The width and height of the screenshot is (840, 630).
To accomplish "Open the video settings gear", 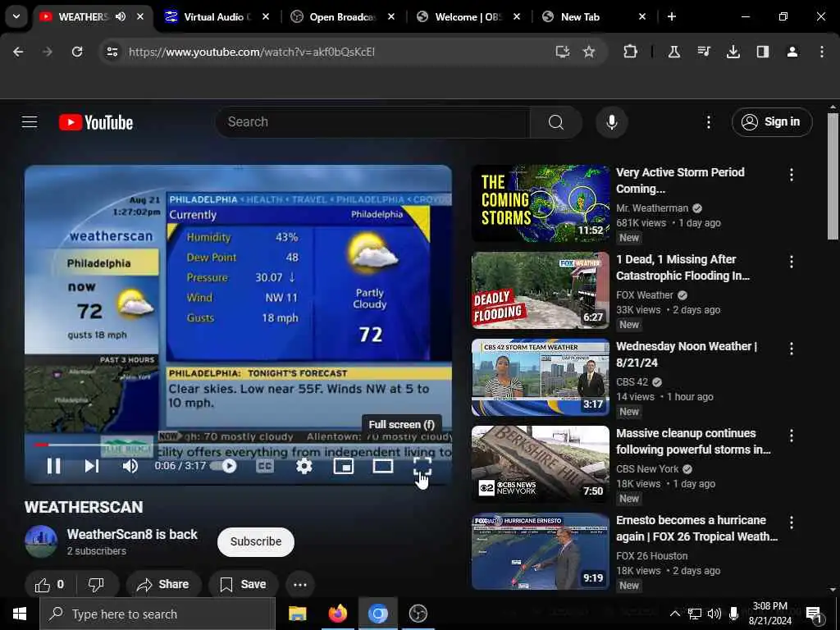I will (x=304, y=466).
